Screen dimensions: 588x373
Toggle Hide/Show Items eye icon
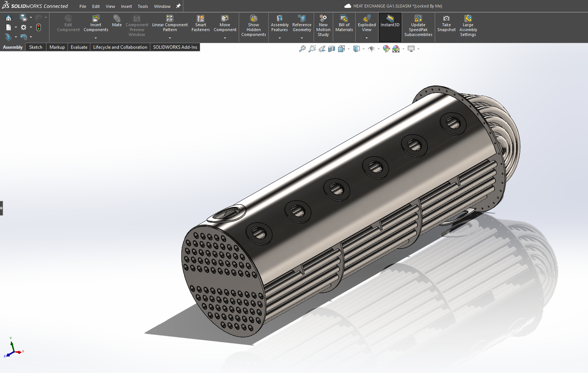[x=371, y=49]
